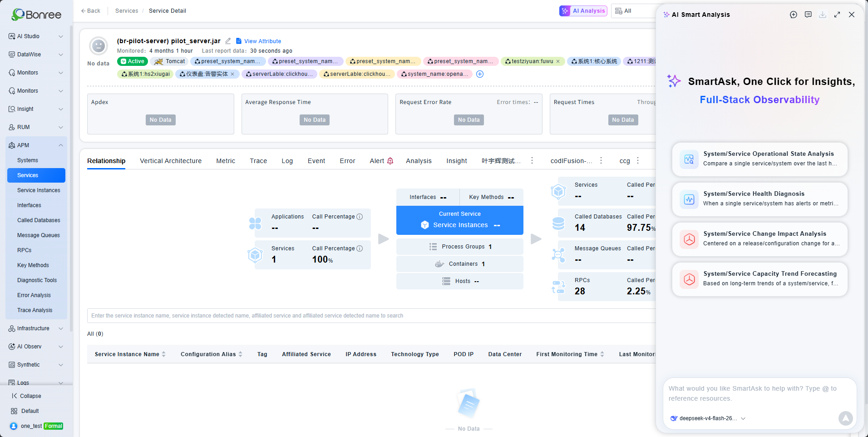Expand AI Smart Analysis panel to fullscreen
The image size is (868, 437).
pyautogui.click(x=837, y=15)
